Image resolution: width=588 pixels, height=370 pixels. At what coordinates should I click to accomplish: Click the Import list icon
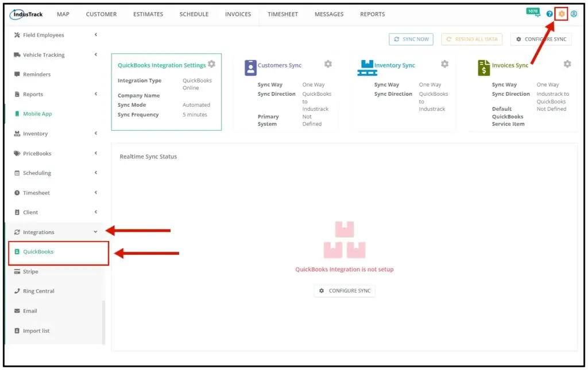tap(17, 330)
